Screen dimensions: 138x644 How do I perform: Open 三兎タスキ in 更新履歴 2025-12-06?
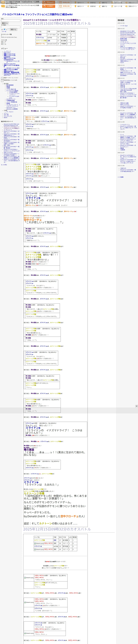point(123,168)
